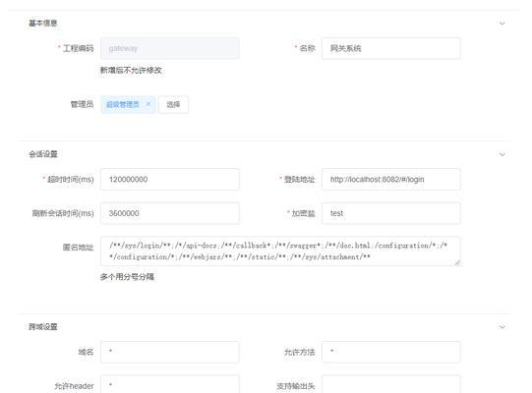Focus the 允许header input field
The image size is (532, 393).
170,384
